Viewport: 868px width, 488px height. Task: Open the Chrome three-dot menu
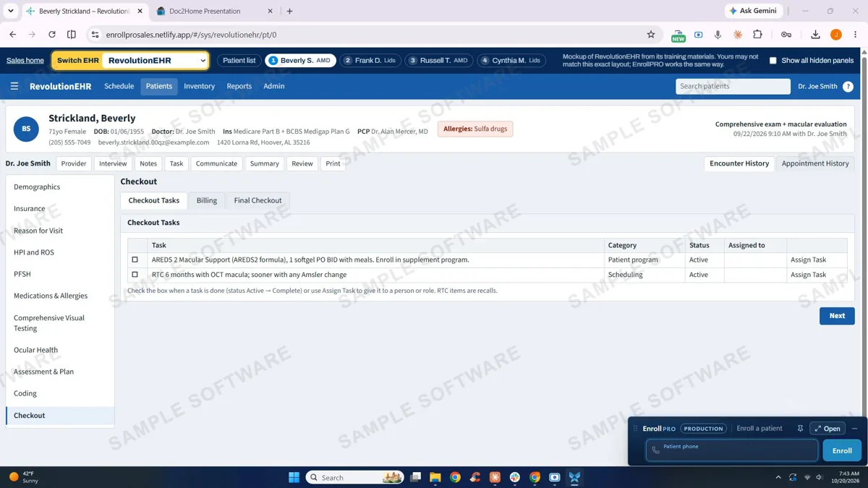click(x=855, y=35)
